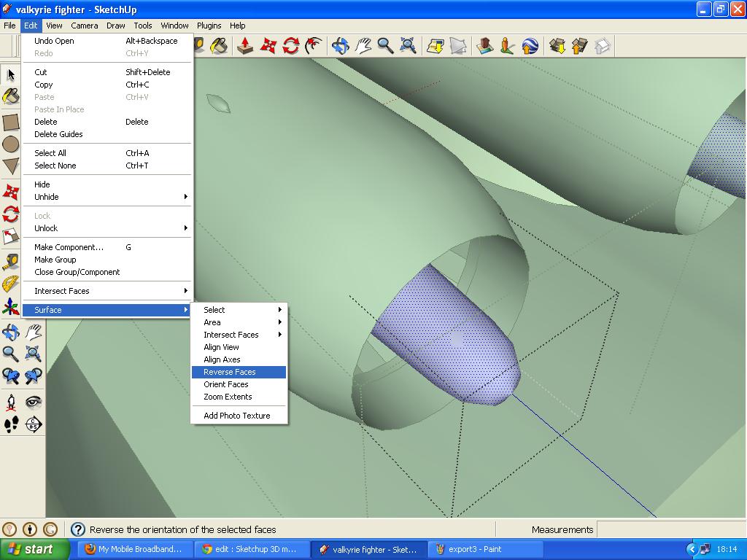The image size is (747, 560).
Task: Click the Measurements input box
Action: point(671,529)
